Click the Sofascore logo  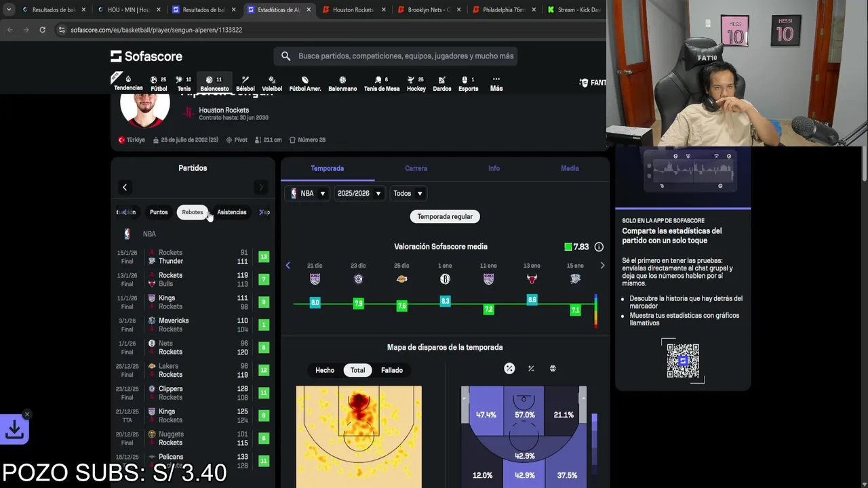click(146, 56)
